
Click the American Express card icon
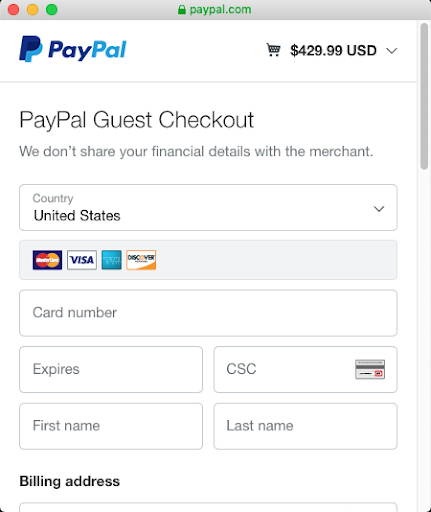coord(112,260)
